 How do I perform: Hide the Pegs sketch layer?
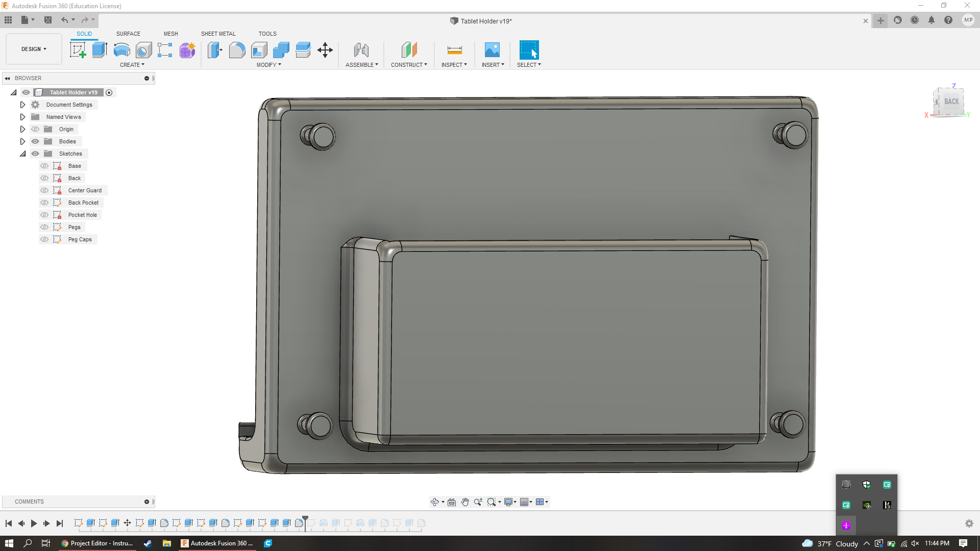[x=45, y=227]
